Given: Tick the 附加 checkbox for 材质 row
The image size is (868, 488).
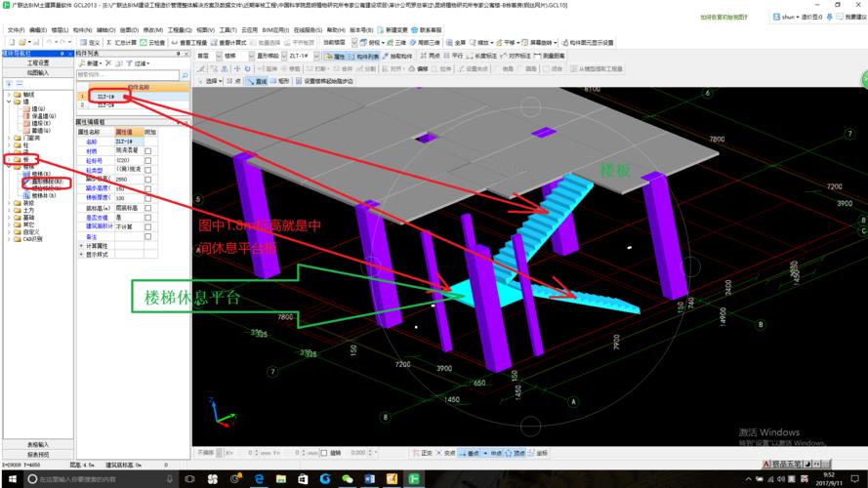Looking at the screenshot, I should [148, 151].
